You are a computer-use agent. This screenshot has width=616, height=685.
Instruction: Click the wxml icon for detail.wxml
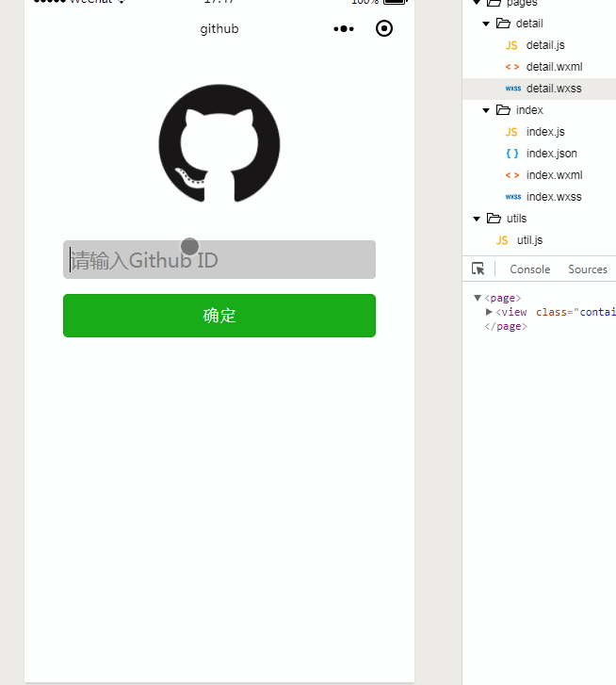[x=512, y=67]
